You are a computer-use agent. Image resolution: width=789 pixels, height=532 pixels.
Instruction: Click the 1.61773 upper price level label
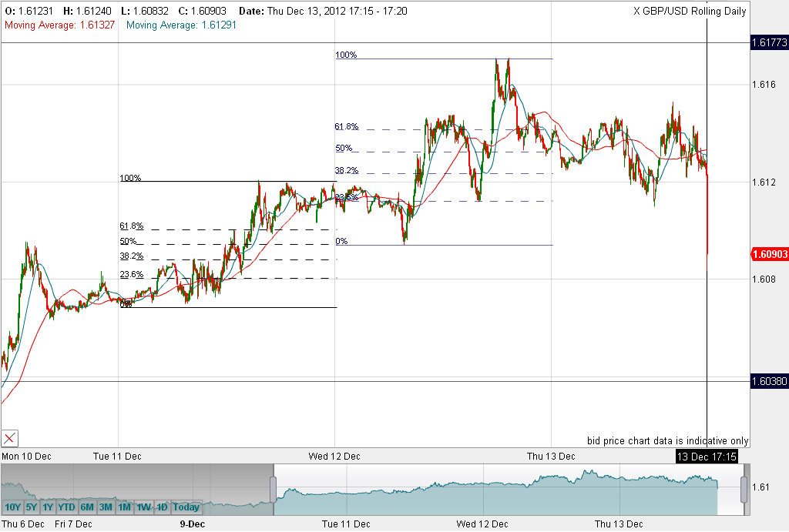770,42
